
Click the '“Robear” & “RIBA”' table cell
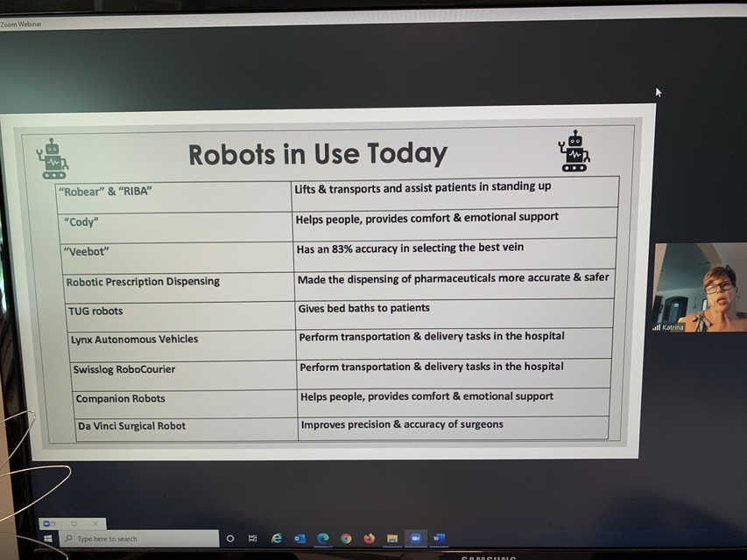[174, 197]
